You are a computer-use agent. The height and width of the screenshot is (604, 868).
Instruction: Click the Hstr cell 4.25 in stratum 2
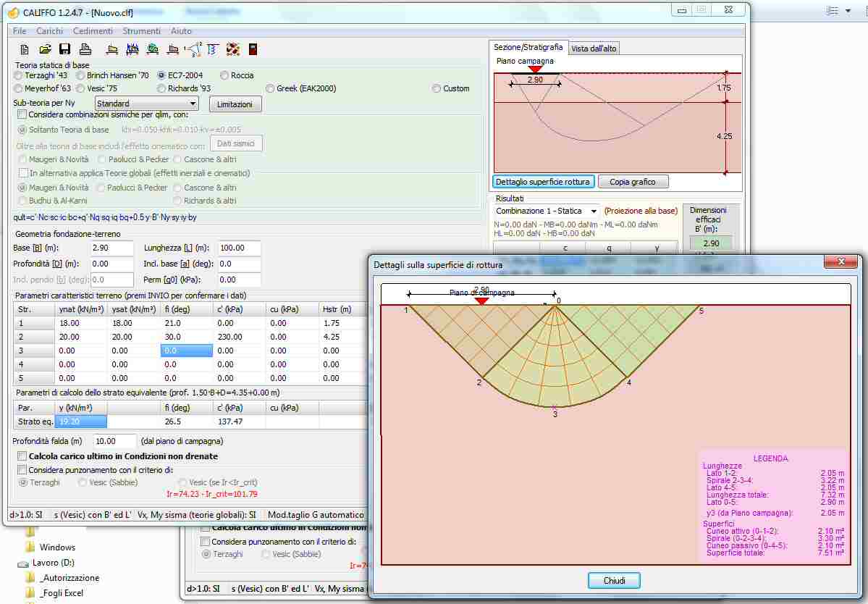click(x=342, y=337)
